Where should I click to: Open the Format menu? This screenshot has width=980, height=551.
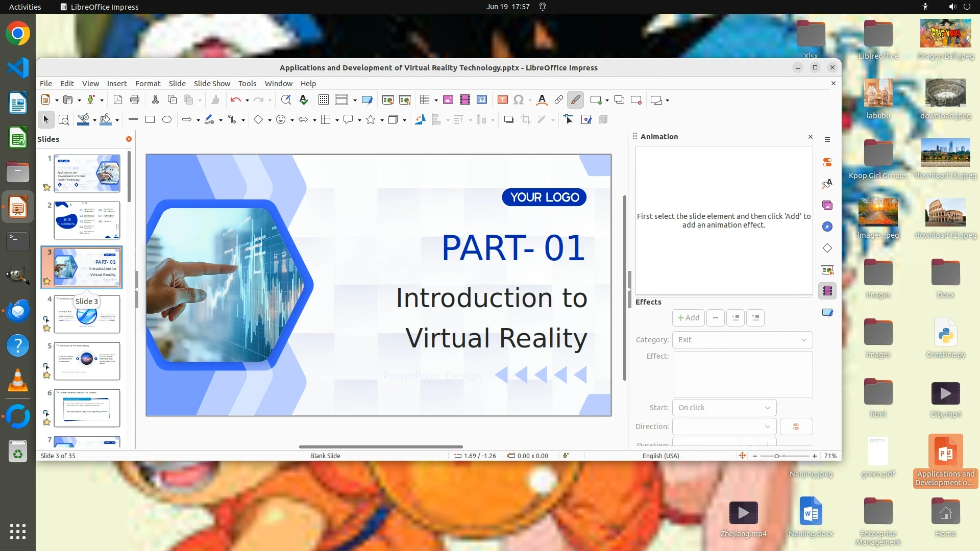click(148, 84)
